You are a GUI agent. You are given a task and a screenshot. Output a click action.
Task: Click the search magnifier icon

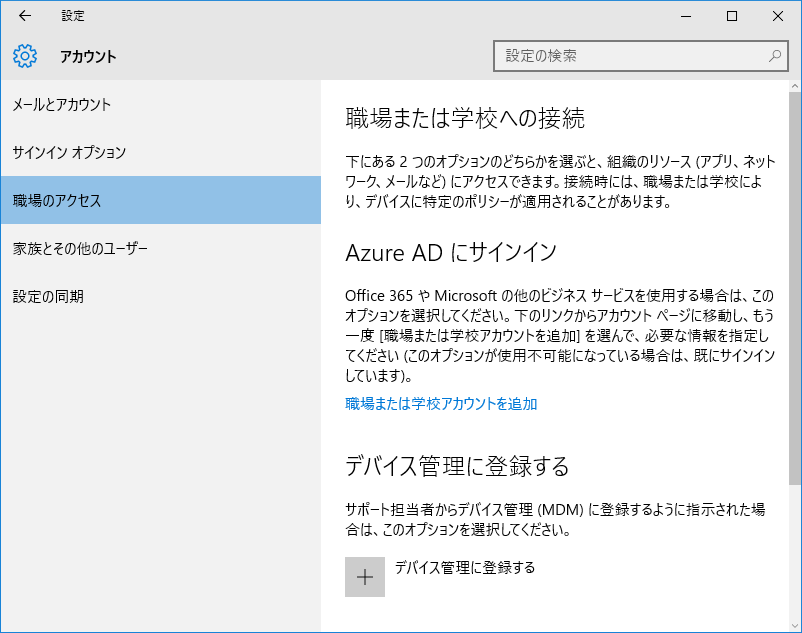tap(775, 56)
